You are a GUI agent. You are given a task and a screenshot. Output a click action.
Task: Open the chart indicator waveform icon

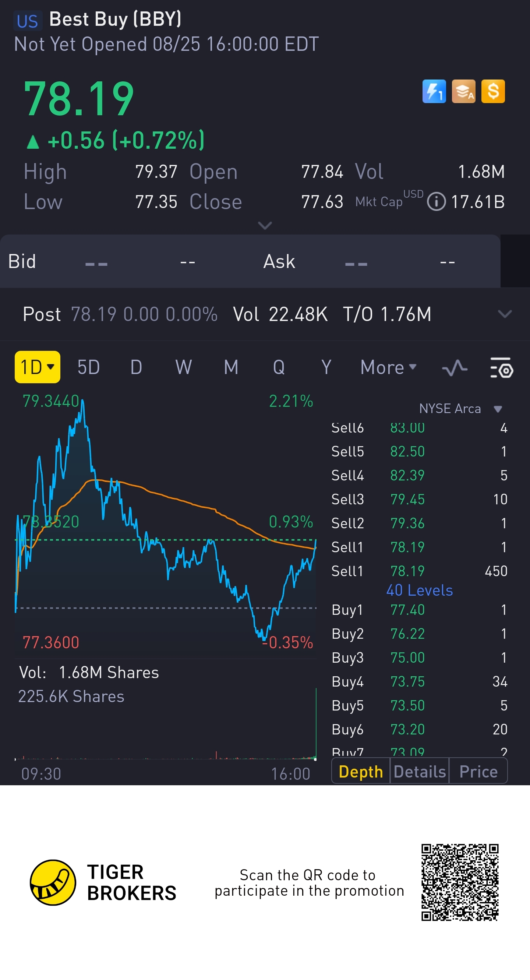tap(454, 368)
